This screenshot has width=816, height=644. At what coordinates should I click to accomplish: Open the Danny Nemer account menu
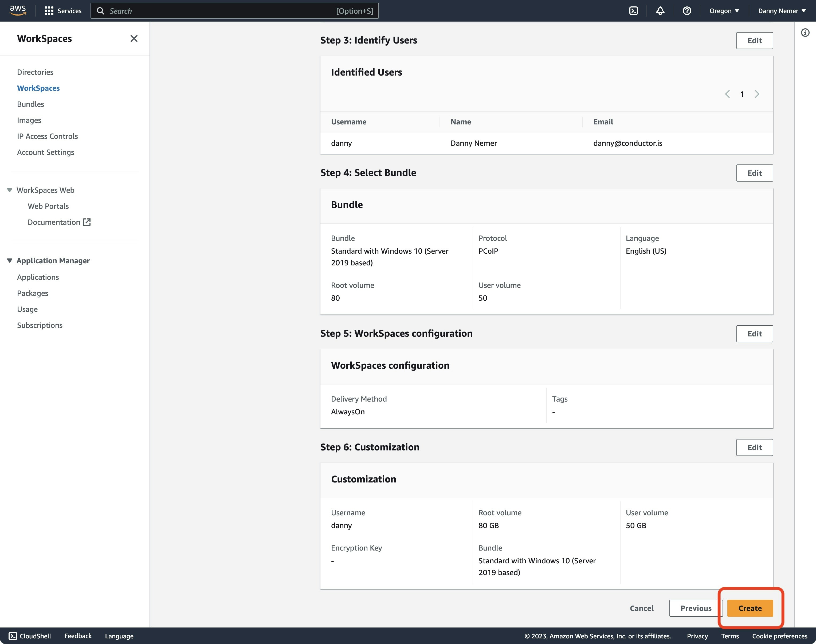point(782,11)
